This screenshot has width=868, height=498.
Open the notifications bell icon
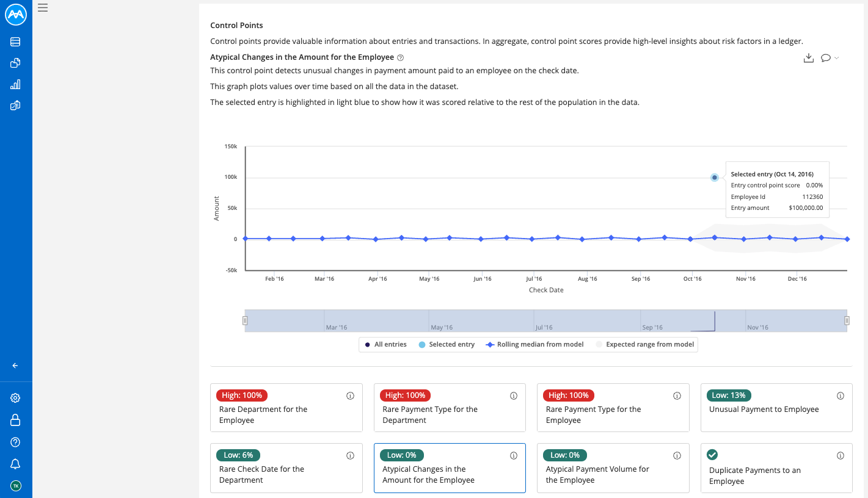[x=15, y=464]
